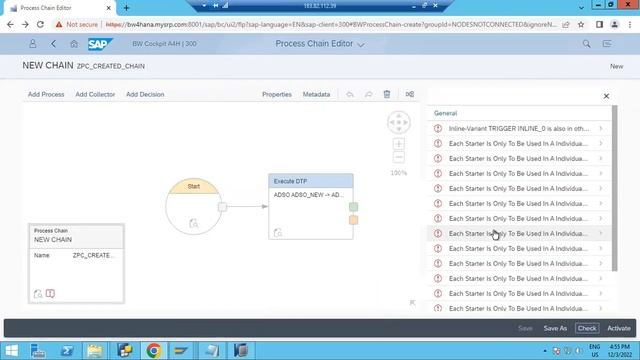Click the browser address bar
This screenshot has width=640, height=360.
[x=331, y=24]
